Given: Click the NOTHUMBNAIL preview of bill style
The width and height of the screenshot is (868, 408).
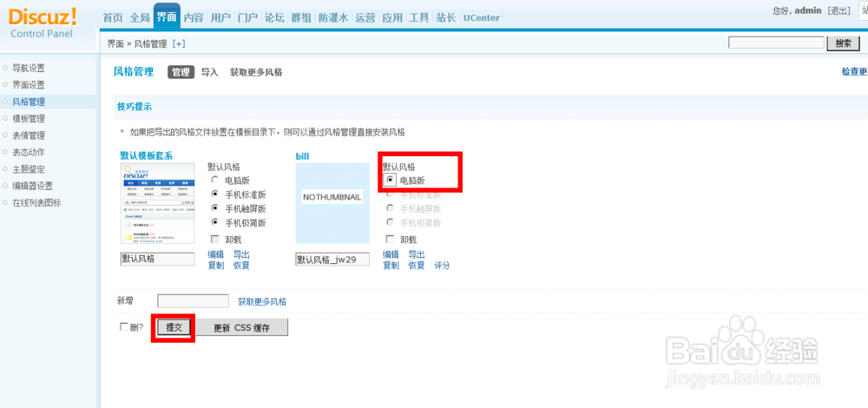Looking at the screenshot, I should 332,203.
